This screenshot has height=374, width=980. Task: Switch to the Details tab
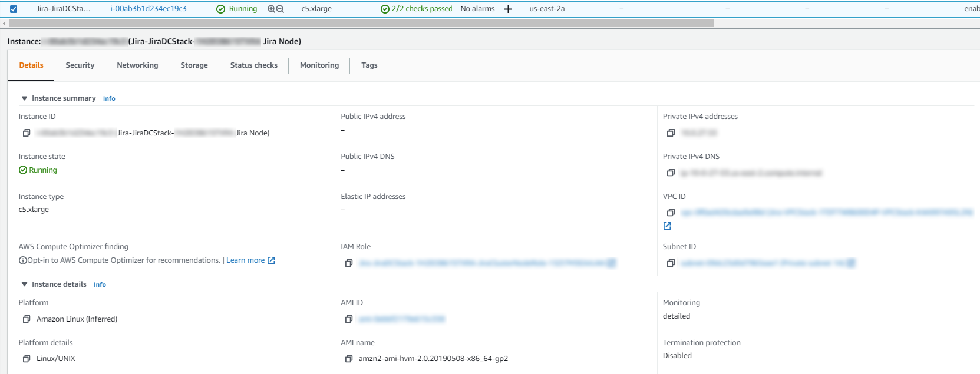[31, 65]
